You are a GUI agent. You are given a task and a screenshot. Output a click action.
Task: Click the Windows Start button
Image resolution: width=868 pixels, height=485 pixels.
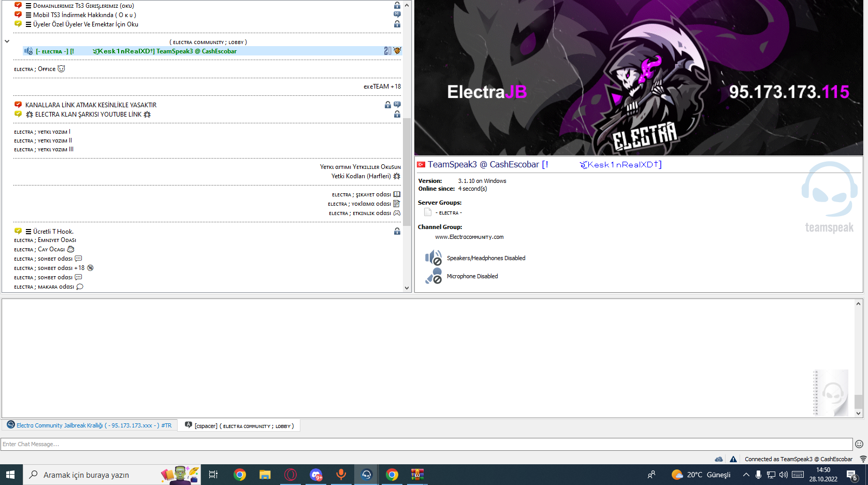11,475
